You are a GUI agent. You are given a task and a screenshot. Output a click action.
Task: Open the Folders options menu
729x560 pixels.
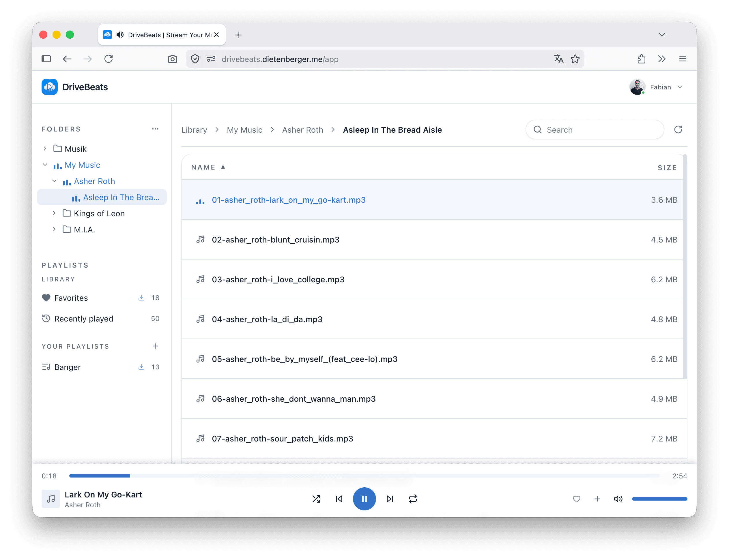click(155, 129)
